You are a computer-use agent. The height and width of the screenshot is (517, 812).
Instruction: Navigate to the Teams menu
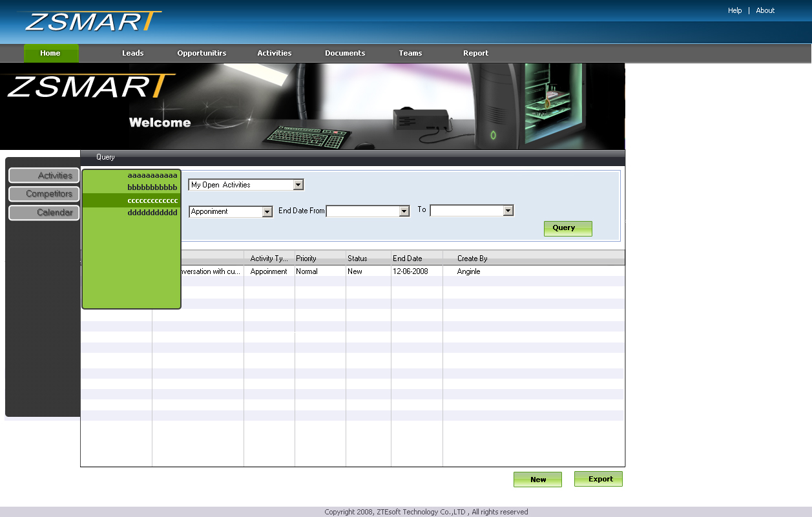(410, 53)
